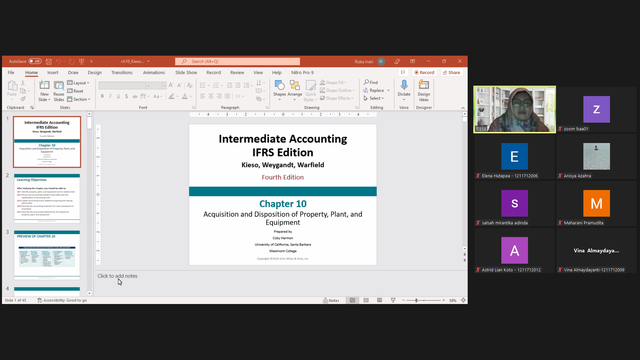This screenshot has height=360, width=640.
Task: Open the comments pane icon
Action: click(x=403, y=72)
